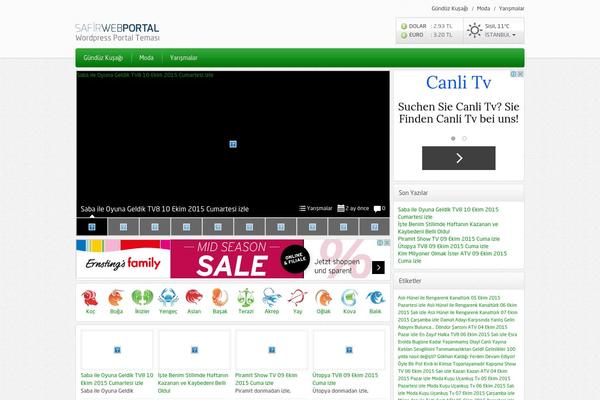The image size is (600, 400).
Task: Open the Başak zodiac sign icon
Action: point(220,298)
